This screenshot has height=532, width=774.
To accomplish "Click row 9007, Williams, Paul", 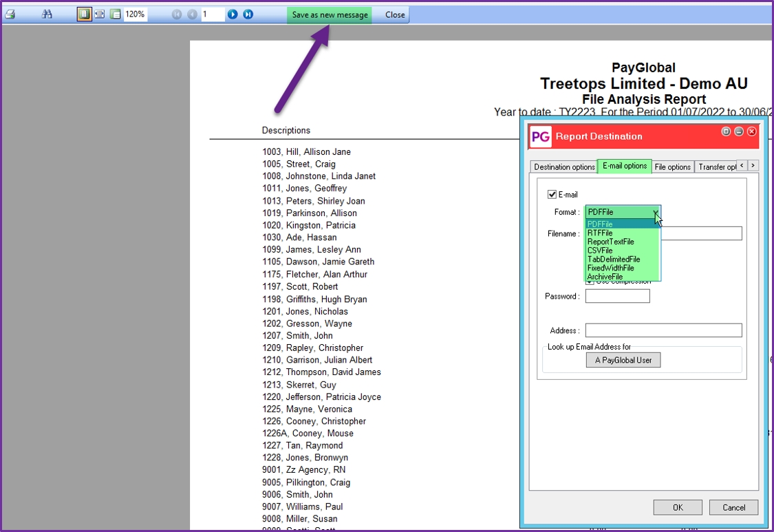I will [x=303, y=507].
